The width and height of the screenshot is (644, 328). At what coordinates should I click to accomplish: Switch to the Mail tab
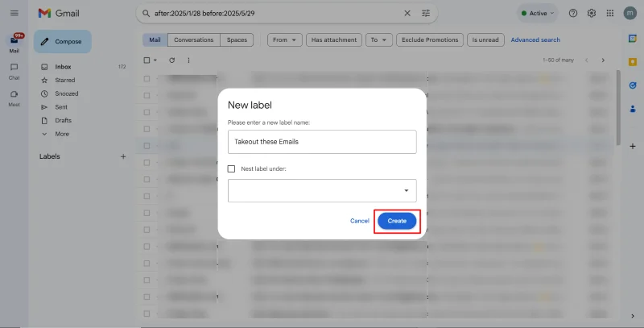tap(155, 39)
